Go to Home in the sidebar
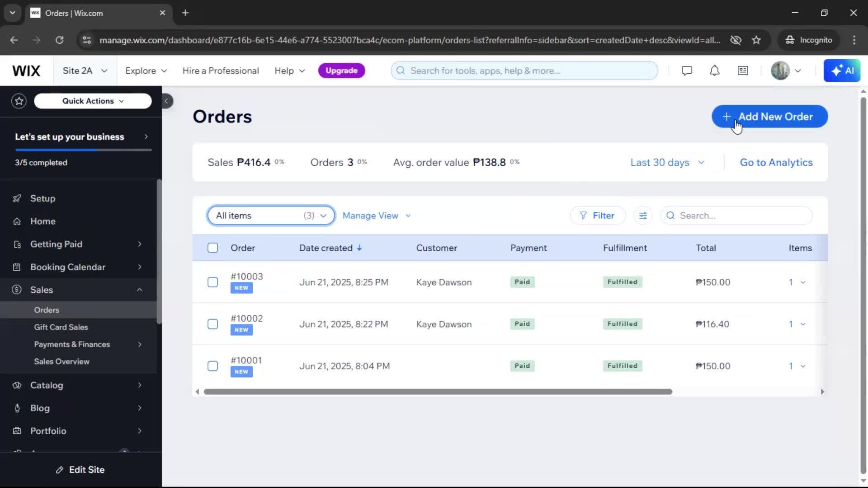 pyautogui.click(x=43, y=221)
